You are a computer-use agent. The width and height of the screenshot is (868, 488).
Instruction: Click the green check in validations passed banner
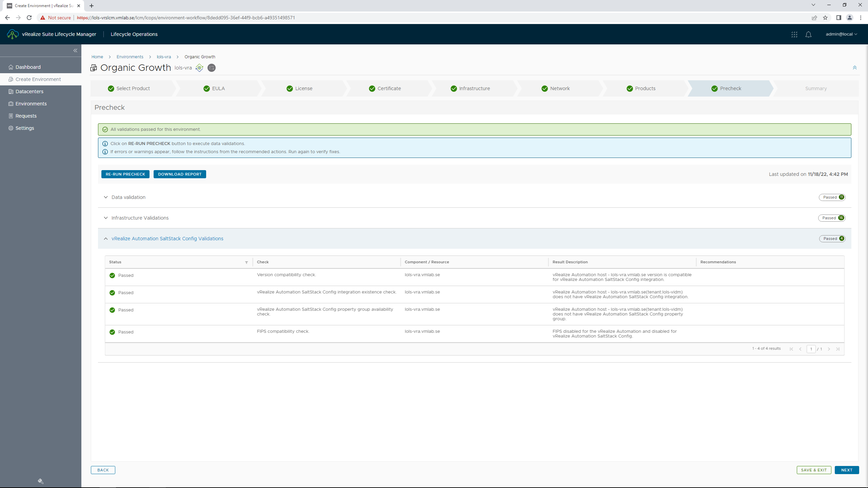(x=105, y=129)
